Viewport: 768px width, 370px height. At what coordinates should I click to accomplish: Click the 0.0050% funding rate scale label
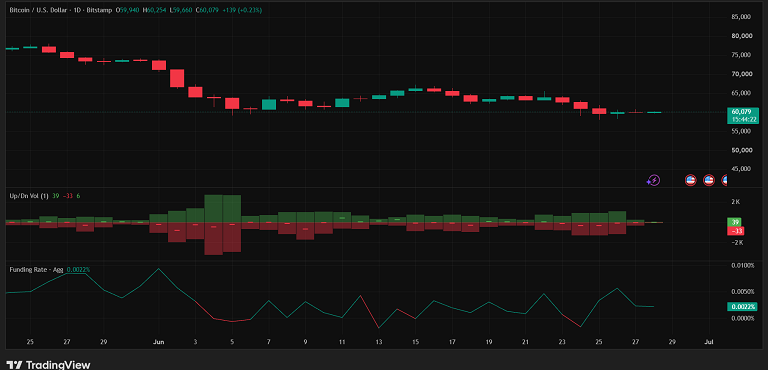point(742,292)
